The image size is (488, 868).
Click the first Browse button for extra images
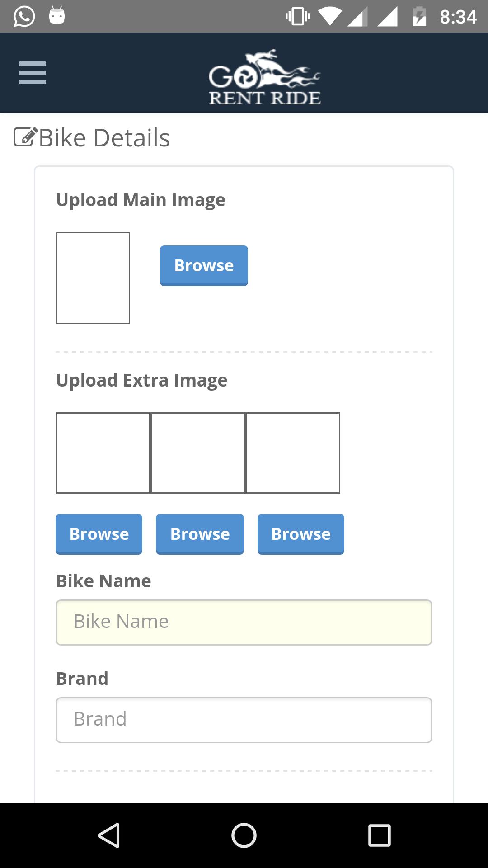(99, 534)
